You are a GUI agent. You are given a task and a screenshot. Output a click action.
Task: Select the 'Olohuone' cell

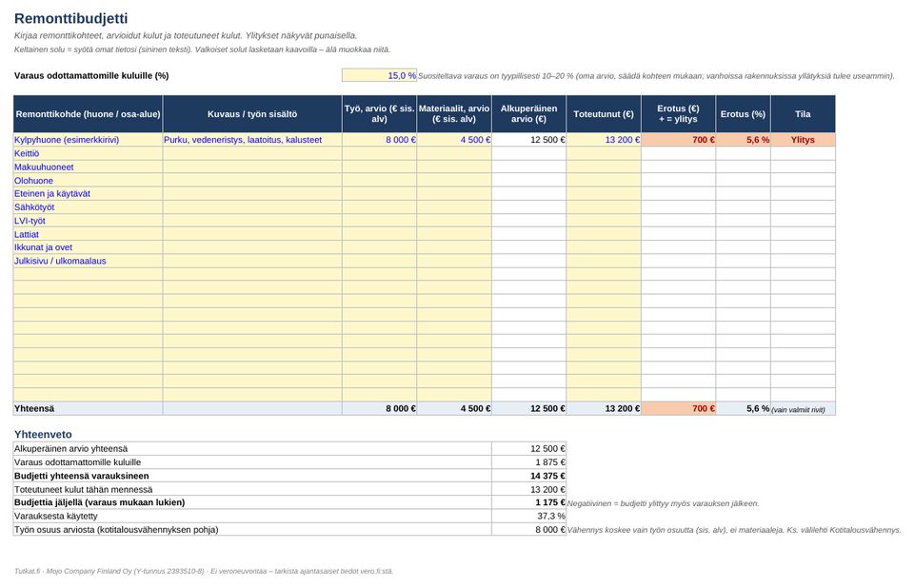(88, 180)
